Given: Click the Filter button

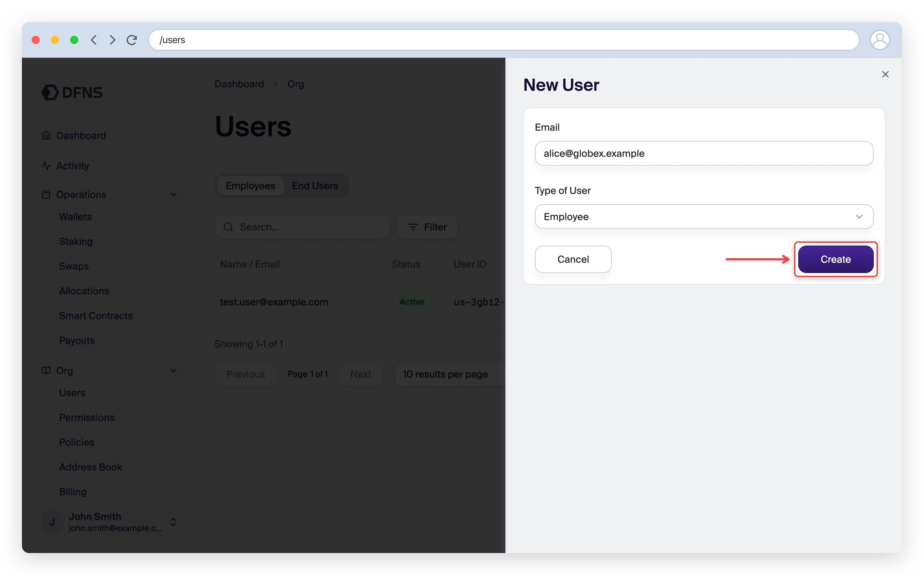Looking at the screenshot, I should 427,227.
